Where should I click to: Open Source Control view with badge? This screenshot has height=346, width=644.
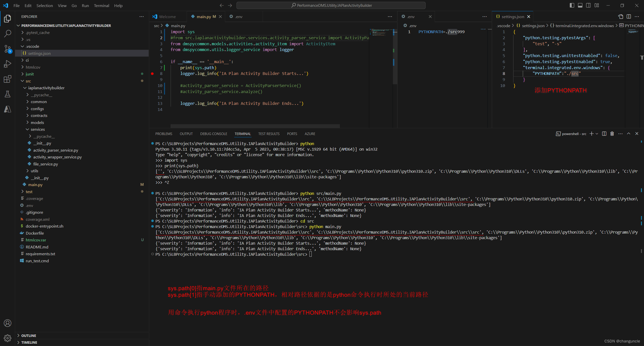pos(8,49)
